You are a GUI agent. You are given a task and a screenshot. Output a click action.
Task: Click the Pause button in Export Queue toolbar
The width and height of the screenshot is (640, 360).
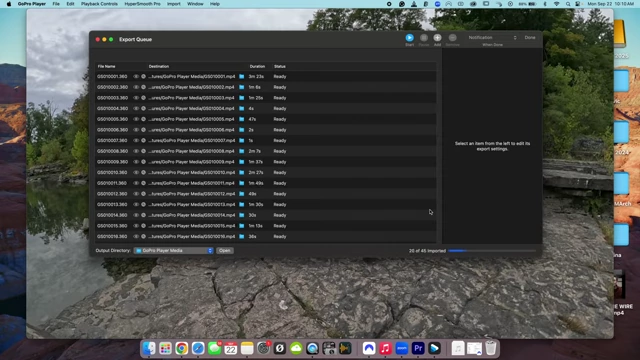tap(424, 38)
